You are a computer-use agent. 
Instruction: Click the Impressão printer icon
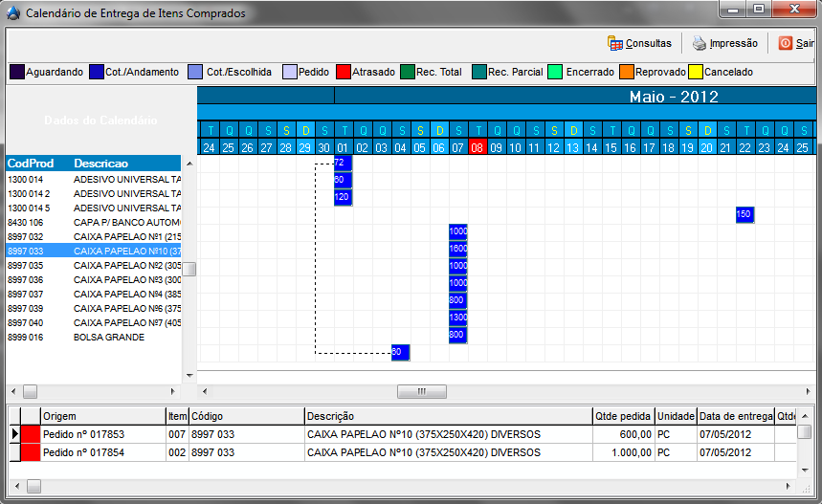[x=700, y=43]
